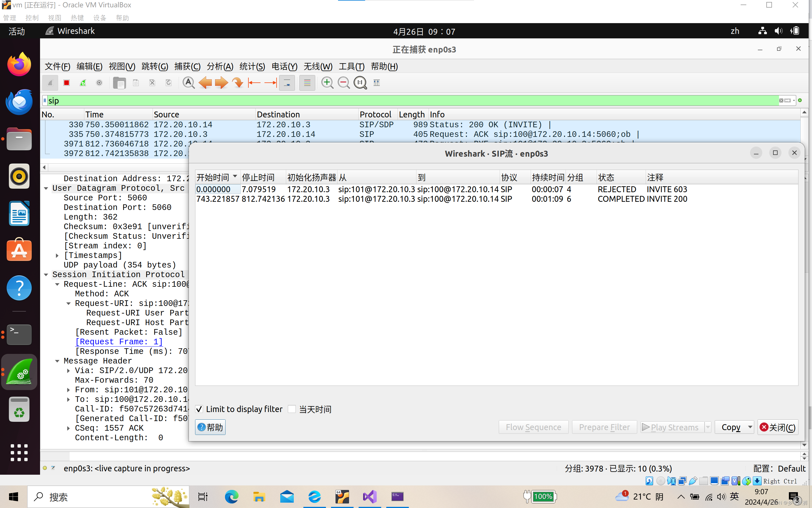This screenshot has height=508, width=812.
Task: Clear the display filter X icon
Action: pyautogui.click(x=781, y=100)
